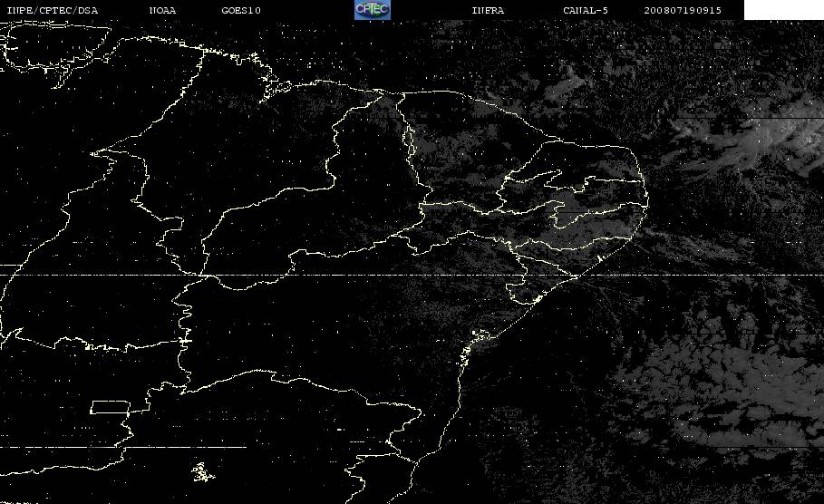Click the white rectangle in the header
This screenshot has height=504, width=824.
[783, 9]
